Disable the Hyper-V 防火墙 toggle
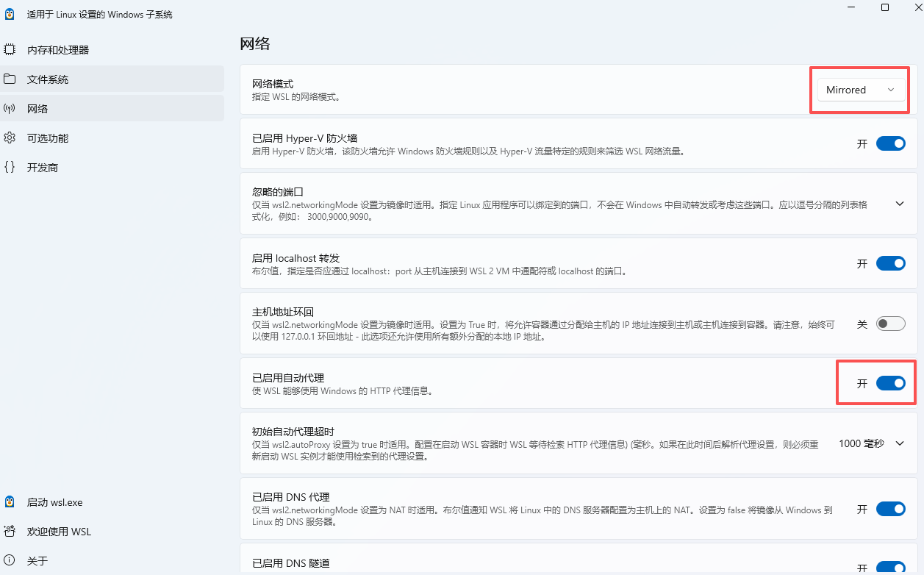The width and height of the screenshot is (924, 575). [x=890, y=143]
